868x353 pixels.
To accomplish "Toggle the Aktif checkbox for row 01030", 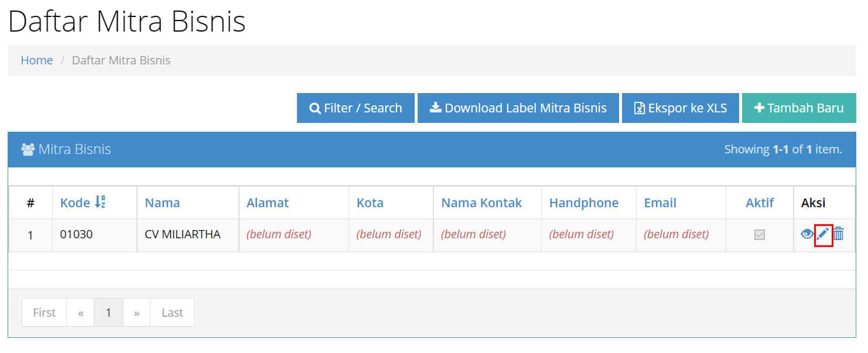I will (760, 235).
